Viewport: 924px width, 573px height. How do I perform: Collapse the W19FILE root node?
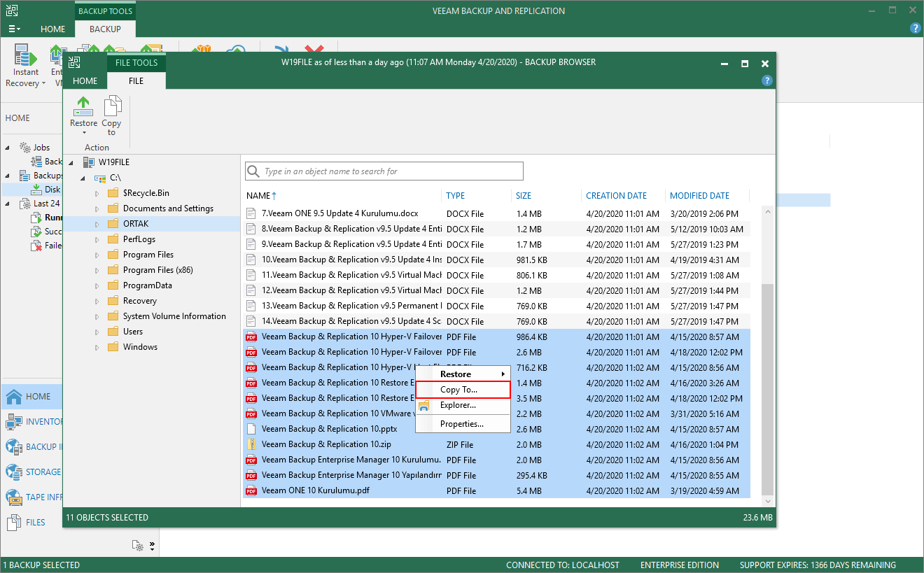click(71, 162)
